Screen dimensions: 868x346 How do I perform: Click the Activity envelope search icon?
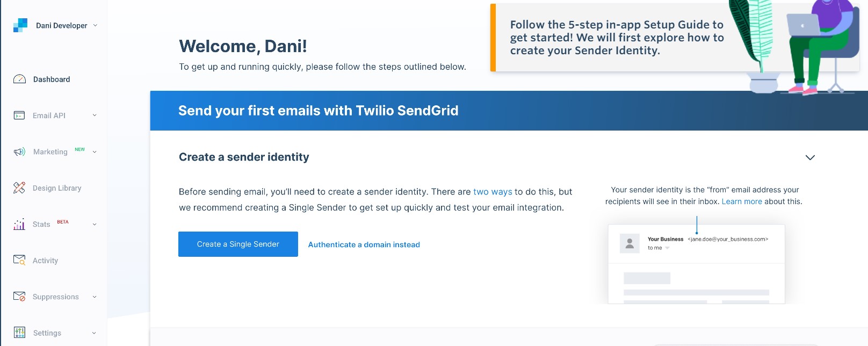tap(19, 261)
